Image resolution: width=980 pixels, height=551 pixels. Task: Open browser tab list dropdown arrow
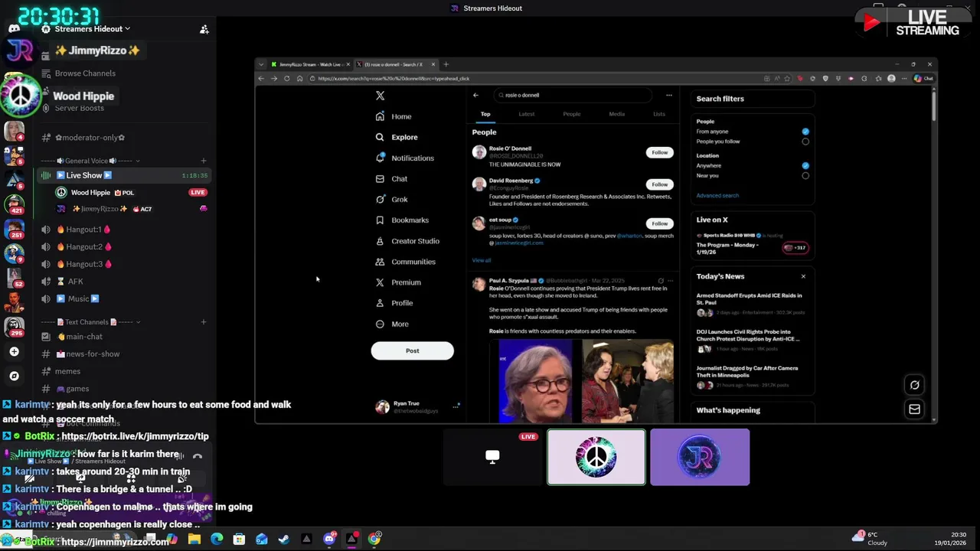(261, 64)
